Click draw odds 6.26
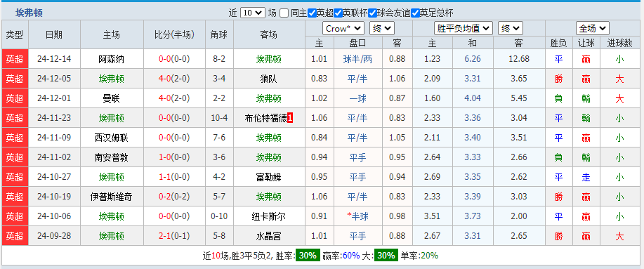This screenshot has width=644, height=269. click(473, 59)
